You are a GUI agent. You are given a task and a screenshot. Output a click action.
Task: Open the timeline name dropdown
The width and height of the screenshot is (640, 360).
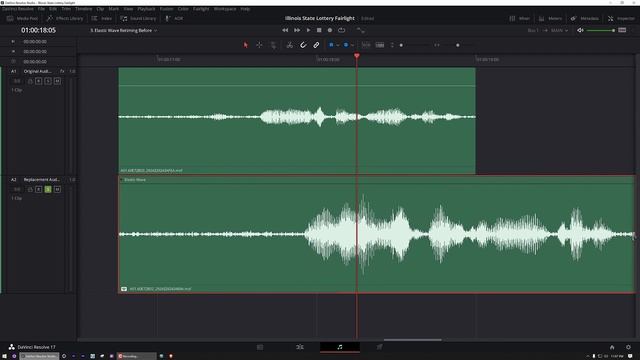pyautogui.click(x=123, y=31)
